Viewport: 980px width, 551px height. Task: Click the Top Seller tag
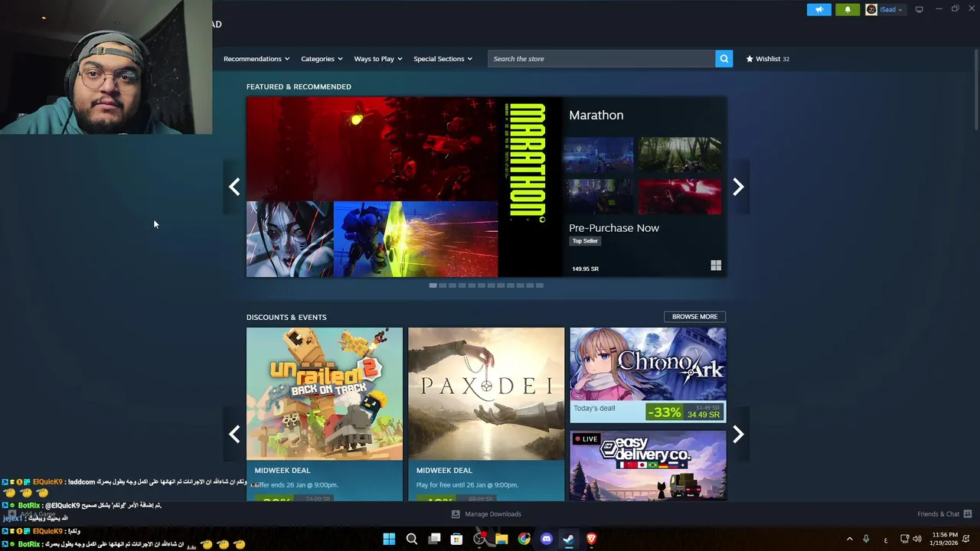click(x=585, y=241)
